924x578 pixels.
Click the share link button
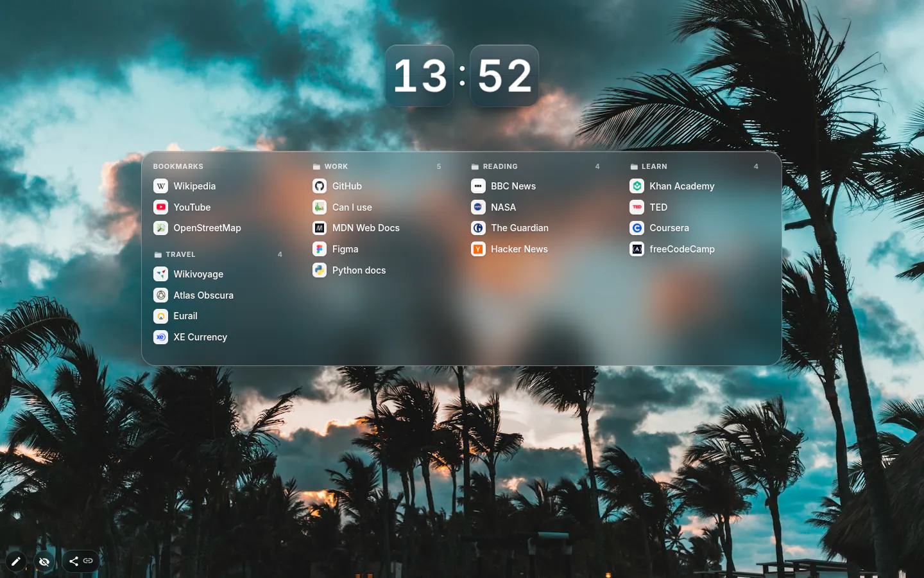(81, 561)
